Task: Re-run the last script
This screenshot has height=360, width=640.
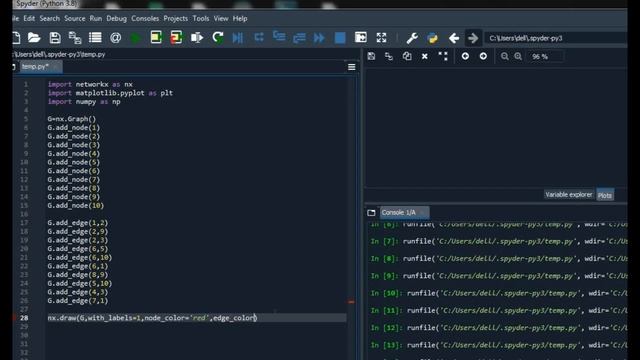Action: tap(218, 38)
